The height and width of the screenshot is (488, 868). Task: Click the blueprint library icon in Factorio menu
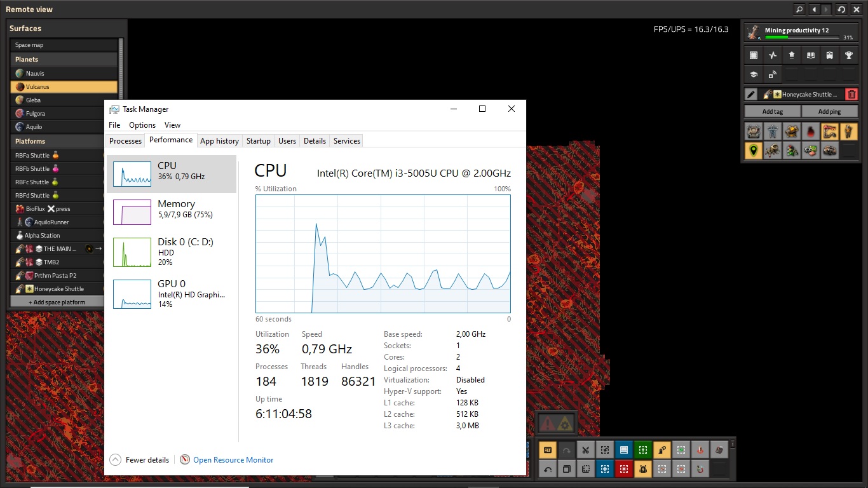tap(754, 55)
